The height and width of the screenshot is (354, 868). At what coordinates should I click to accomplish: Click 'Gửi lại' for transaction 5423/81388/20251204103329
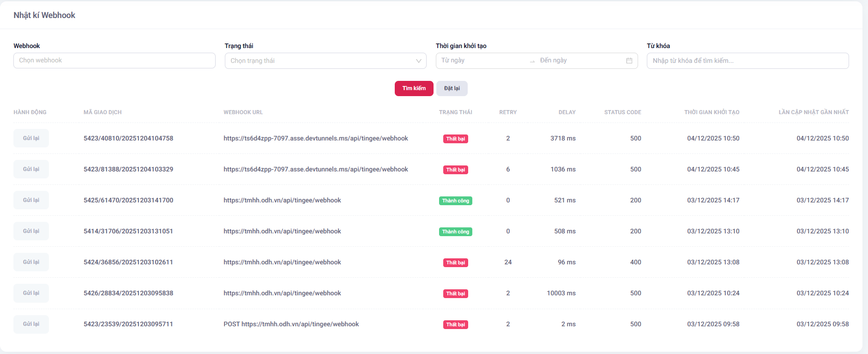[x=31, y=169]
